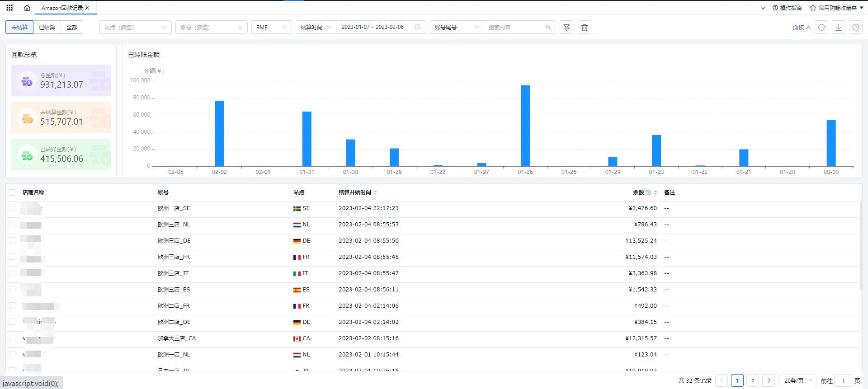Close the Amazon回款记录 tab

[87, 8]
